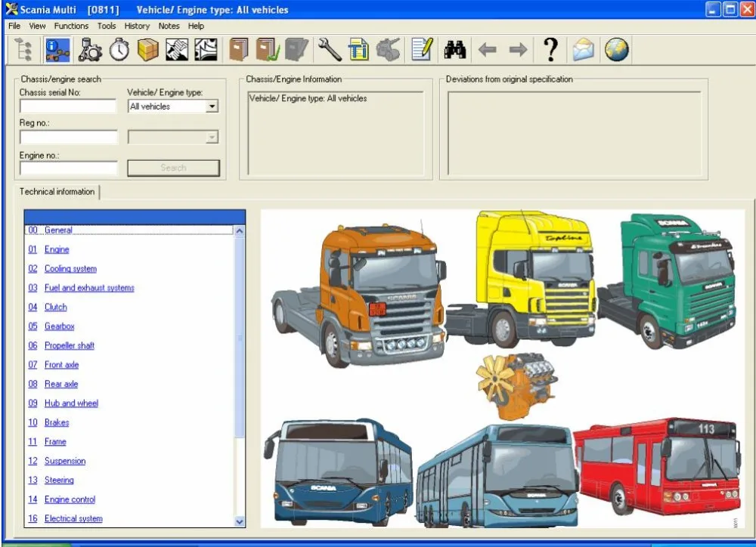Click the Chassis serial No input field
This screenshot has height=547, width=756.
pos(68,107)
